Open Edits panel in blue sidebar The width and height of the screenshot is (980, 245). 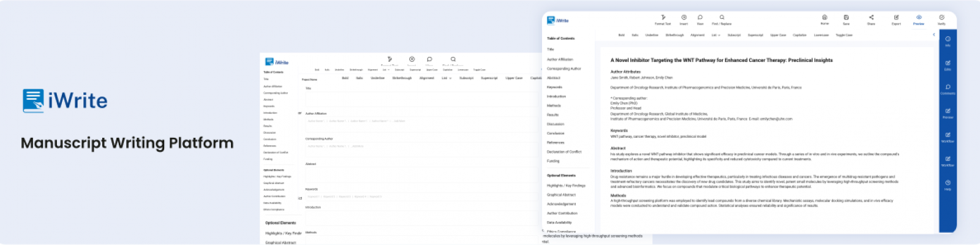[948, 65]
